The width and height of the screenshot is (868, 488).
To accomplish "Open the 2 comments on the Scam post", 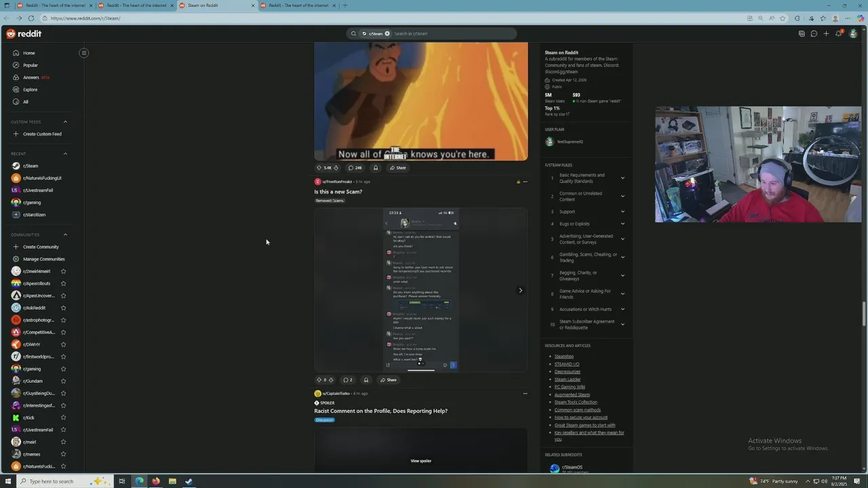I will tap(347, 380).
